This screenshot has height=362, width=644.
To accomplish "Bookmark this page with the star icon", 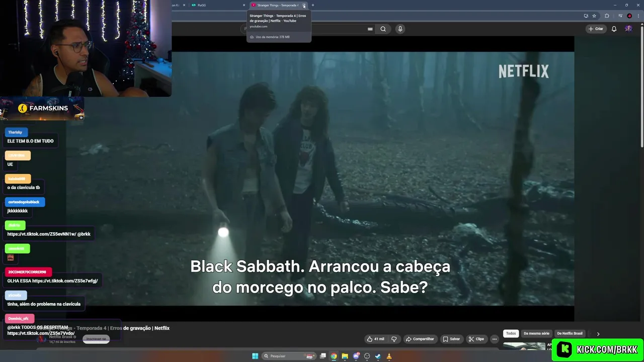I will click(594, 16).
